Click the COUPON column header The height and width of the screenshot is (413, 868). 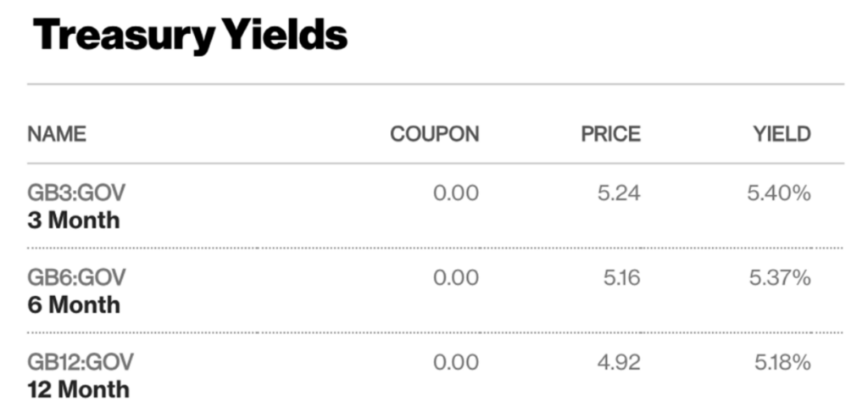point(435,134)
